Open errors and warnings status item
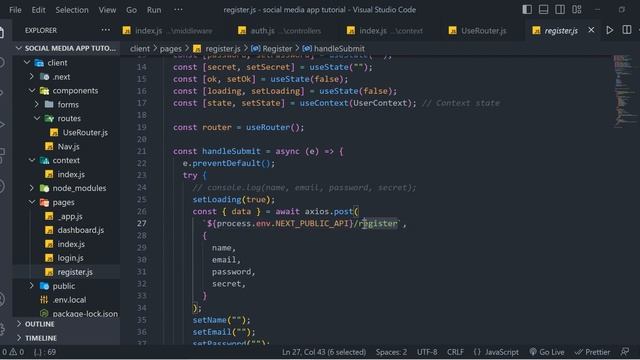640x360 pixels. [13, 352]
